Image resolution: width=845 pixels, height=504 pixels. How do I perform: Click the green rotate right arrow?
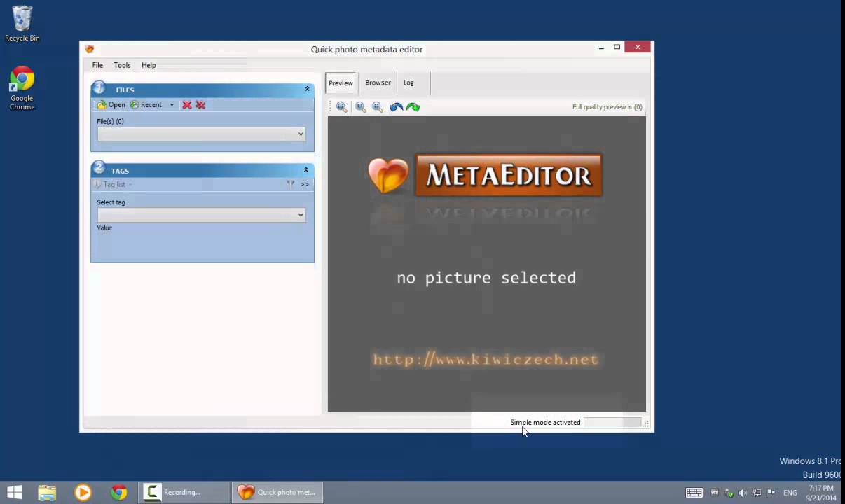pyautogui.click(x=413, y=107)
